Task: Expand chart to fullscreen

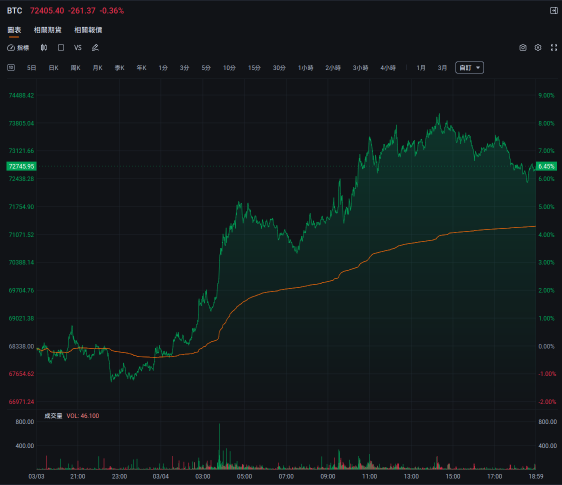Action: point(554,48)
